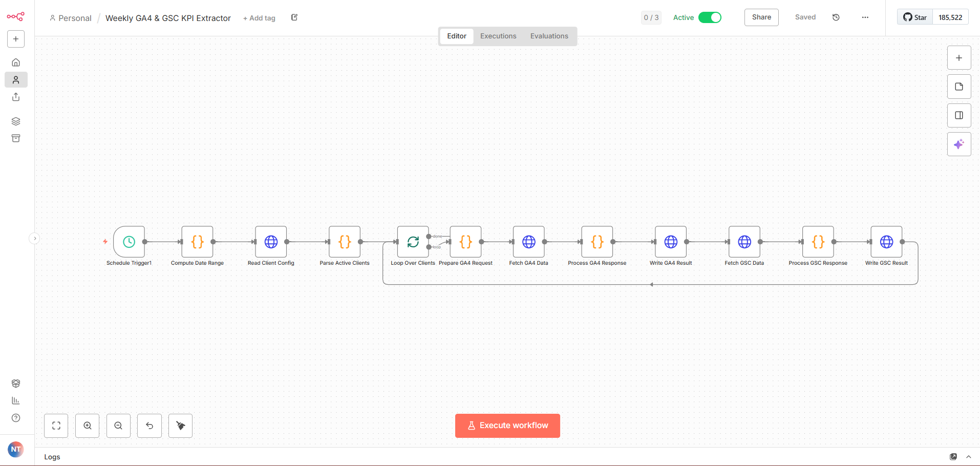Switch to the Evaluations tab
This screenshot has width=980, height=466.
[549, 36]
